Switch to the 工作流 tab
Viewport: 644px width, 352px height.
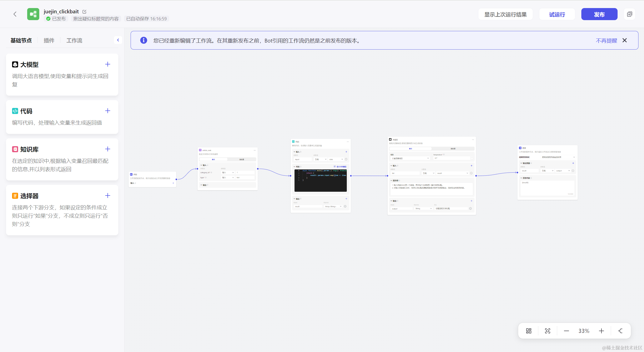pos(74,41)
